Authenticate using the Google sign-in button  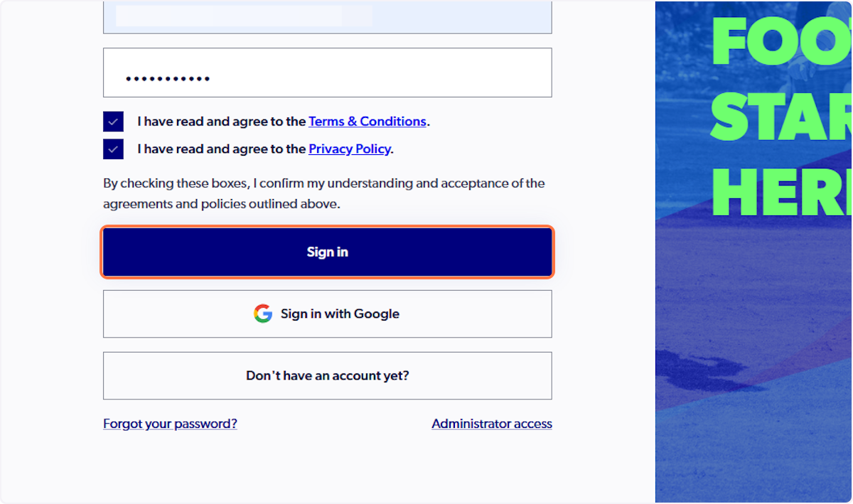click(327, 313)
